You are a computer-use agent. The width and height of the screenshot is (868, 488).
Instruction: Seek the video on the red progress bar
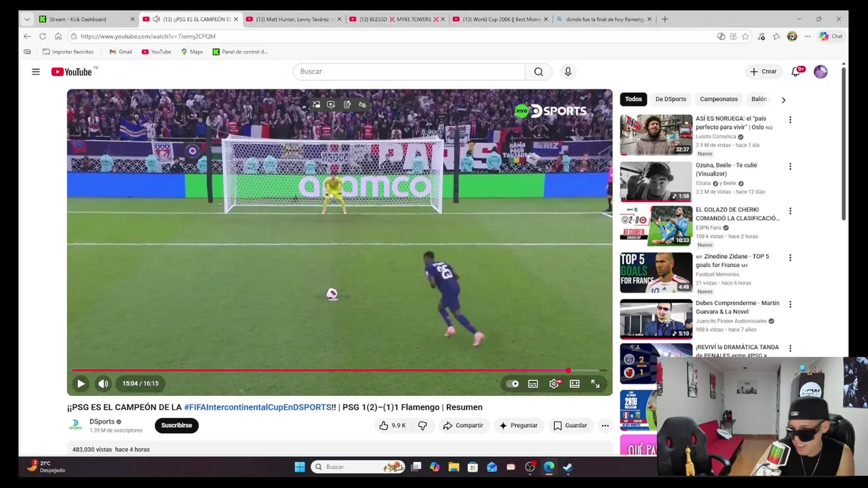coord(340,371)
